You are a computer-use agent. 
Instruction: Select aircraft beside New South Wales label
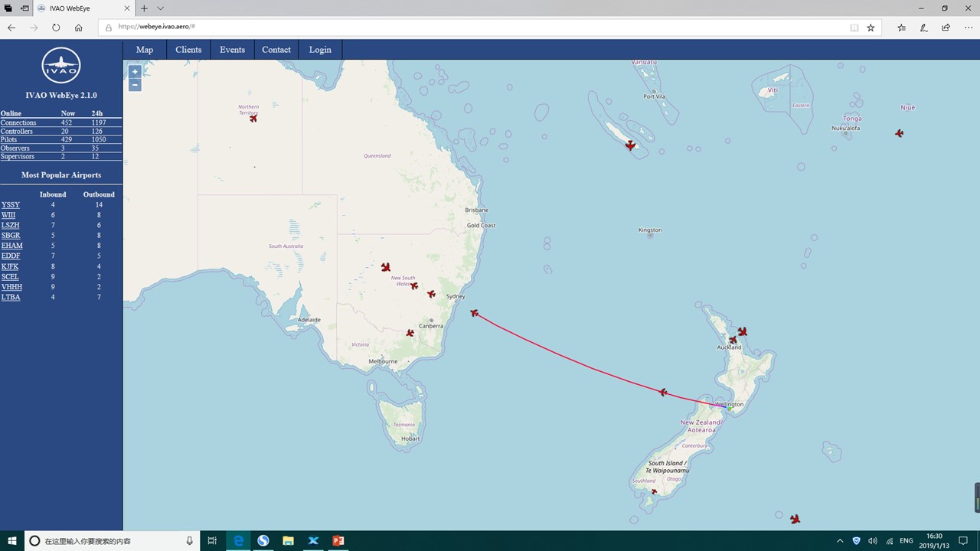(414, 286)
